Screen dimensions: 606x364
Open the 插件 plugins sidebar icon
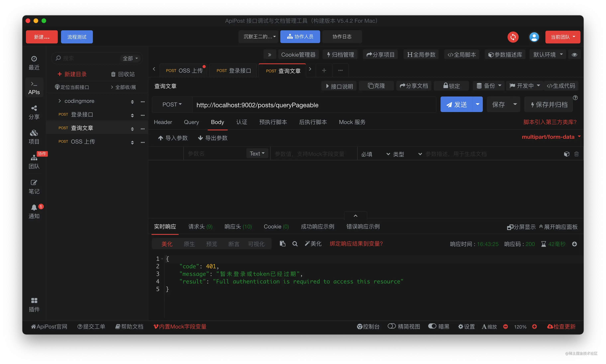(x=34, y=305)
